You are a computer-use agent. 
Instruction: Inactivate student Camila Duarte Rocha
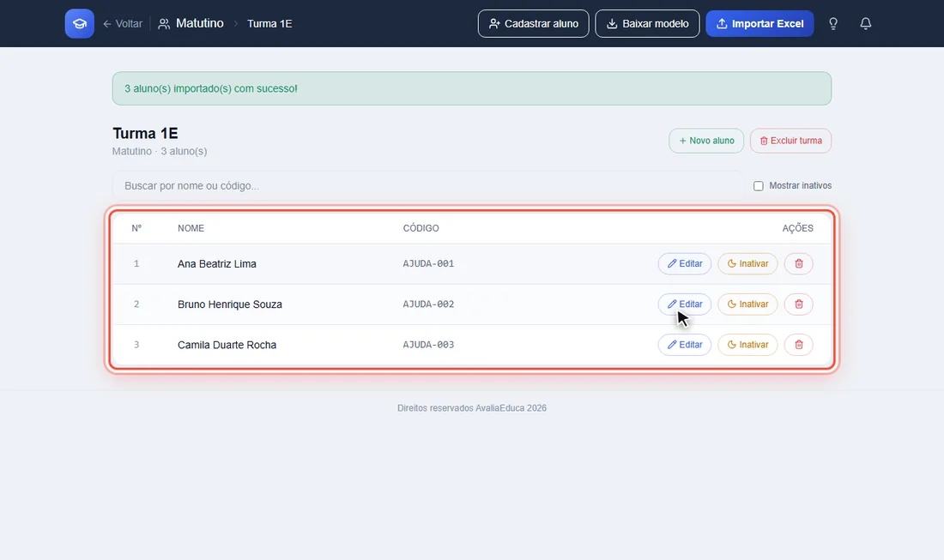pyautogui.click(x=747, y=345)
